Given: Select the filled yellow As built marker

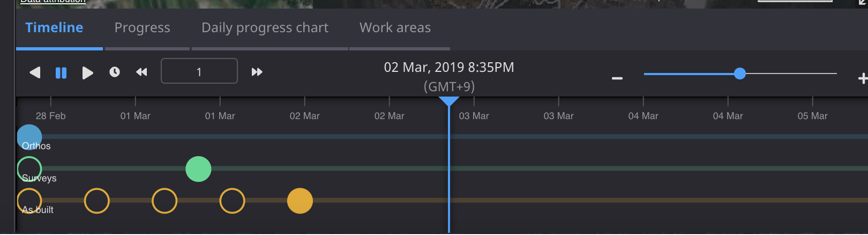Looking at the screenshot, I should click(300, 201).
